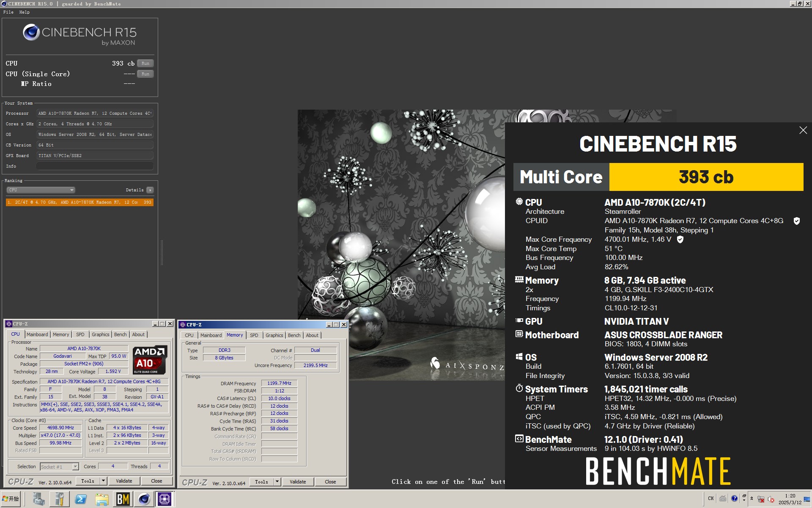Click the blue help icon in language bar
The width and height of the screenshot is (812, 508).
734,499
